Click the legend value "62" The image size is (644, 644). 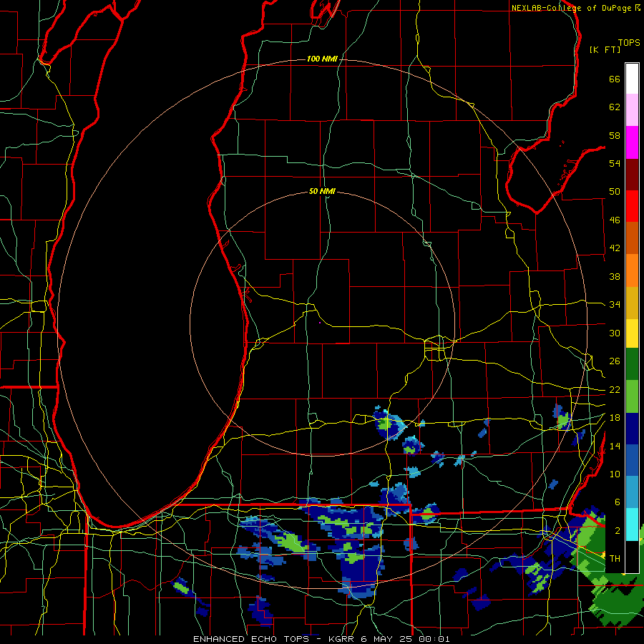point(615,107)
